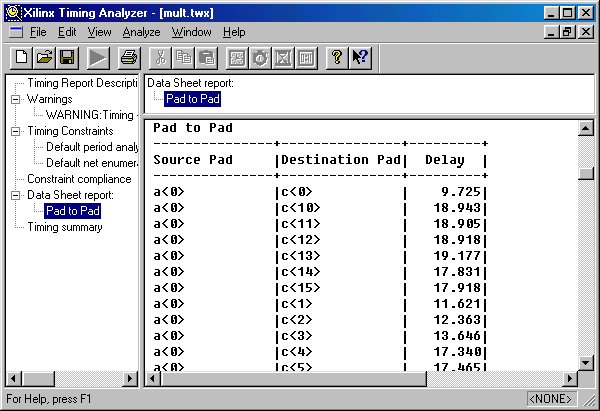Click the Destination Pad column header
The width and height of the screenshot is (600, 411).
pyautogui.click(x=341, y=160)
